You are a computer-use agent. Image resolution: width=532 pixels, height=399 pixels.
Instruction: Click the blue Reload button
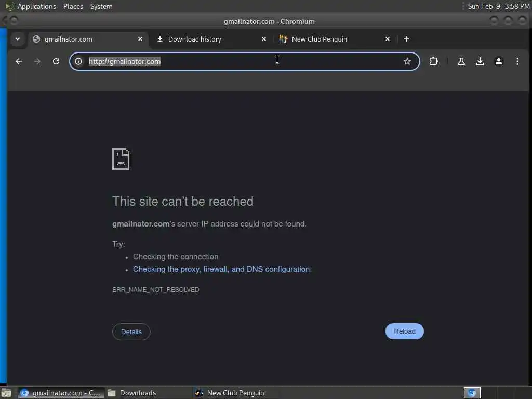point(404,331)
